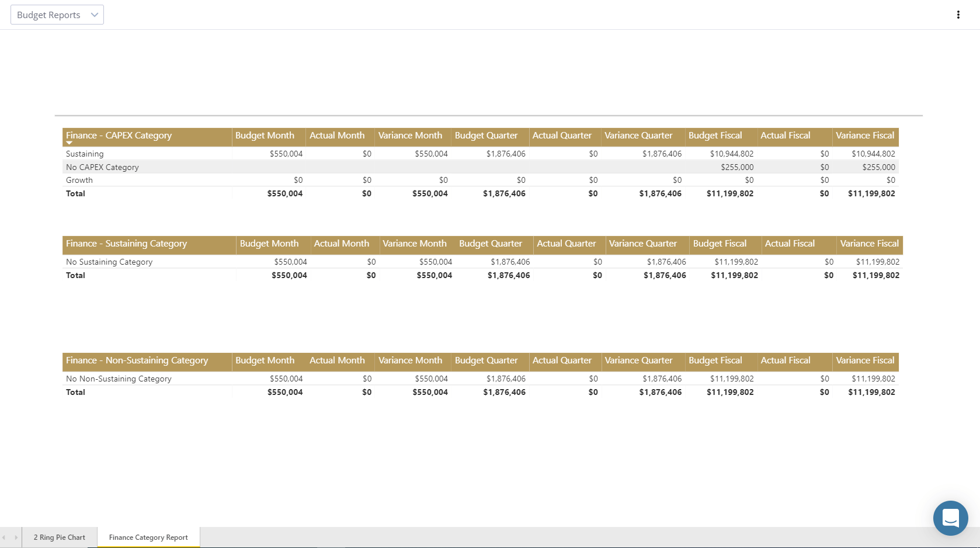
Task: Click No Sustaining Category $11,199,802 Budget Fiscal
Action: coord(736,262)
